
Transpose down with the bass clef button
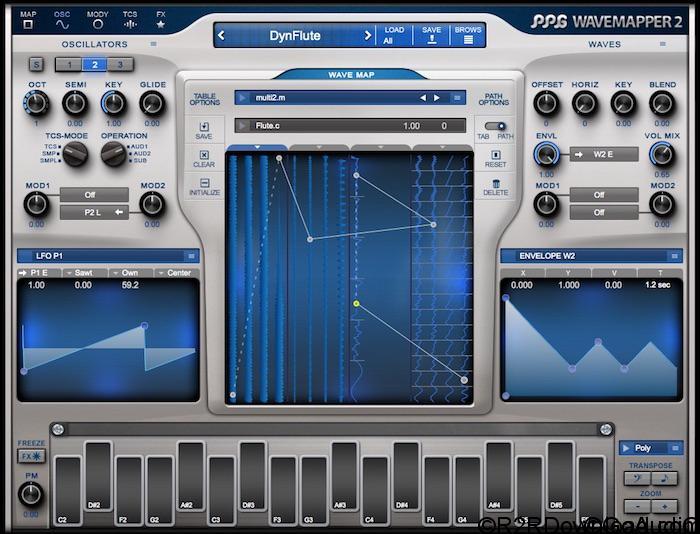click(637, 478)
